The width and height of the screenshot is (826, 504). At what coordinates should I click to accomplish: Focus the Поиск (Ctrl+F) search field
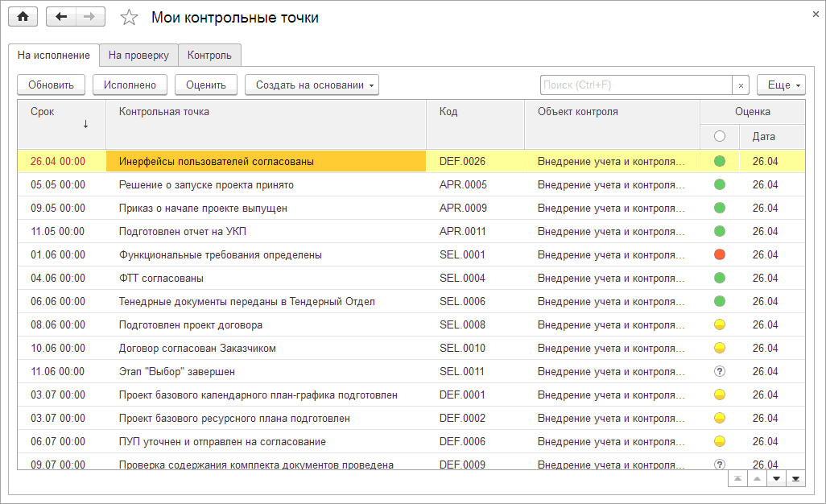(636, 85)
